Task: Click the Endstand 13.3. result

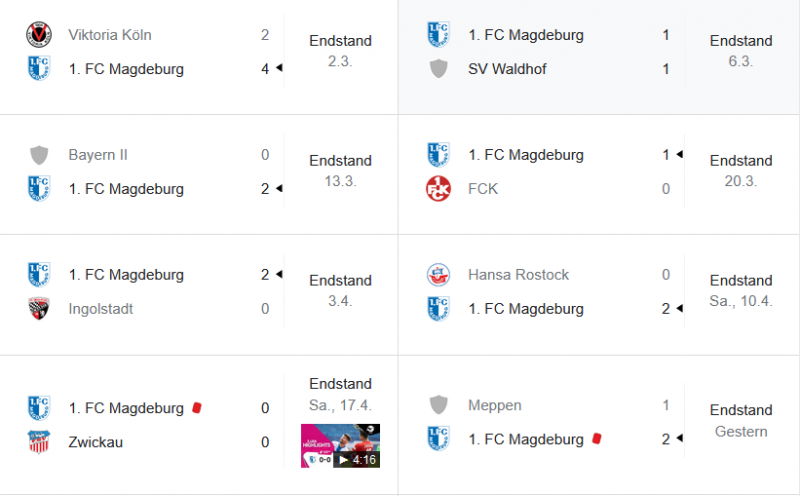Action: coord(340,170)
